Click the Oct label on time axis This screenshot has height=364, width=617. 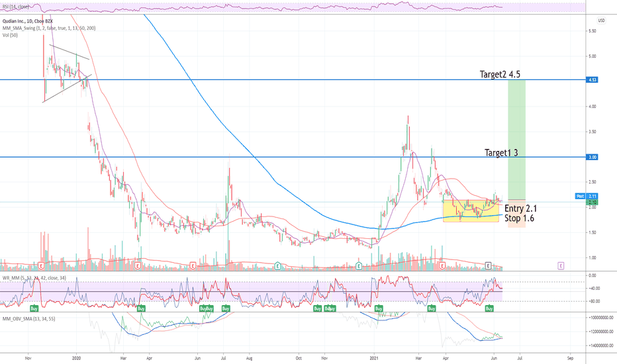(299, 358)
